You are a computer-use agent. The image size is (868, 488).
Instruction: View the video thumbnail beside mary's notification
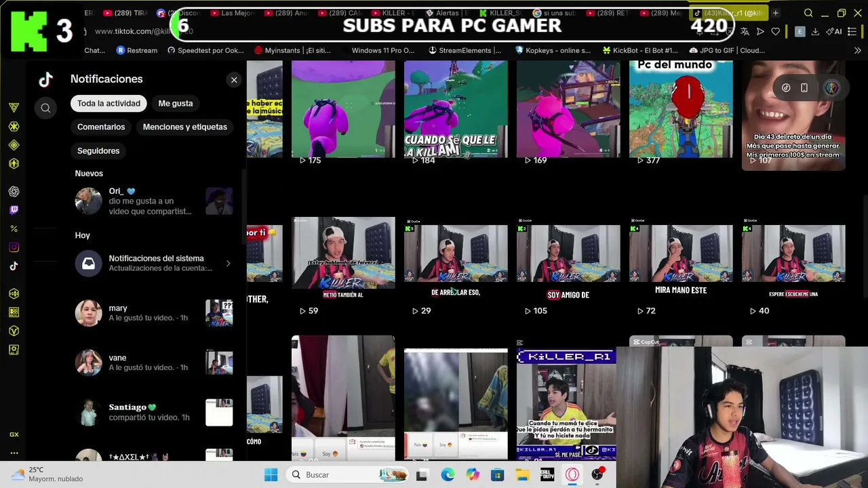(219, 313)
